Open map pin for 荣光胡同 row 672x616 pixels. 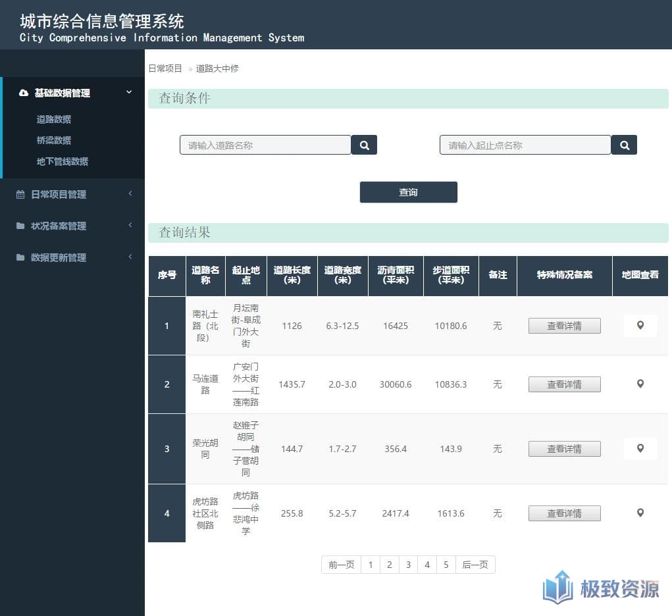(x=640, y=448)
